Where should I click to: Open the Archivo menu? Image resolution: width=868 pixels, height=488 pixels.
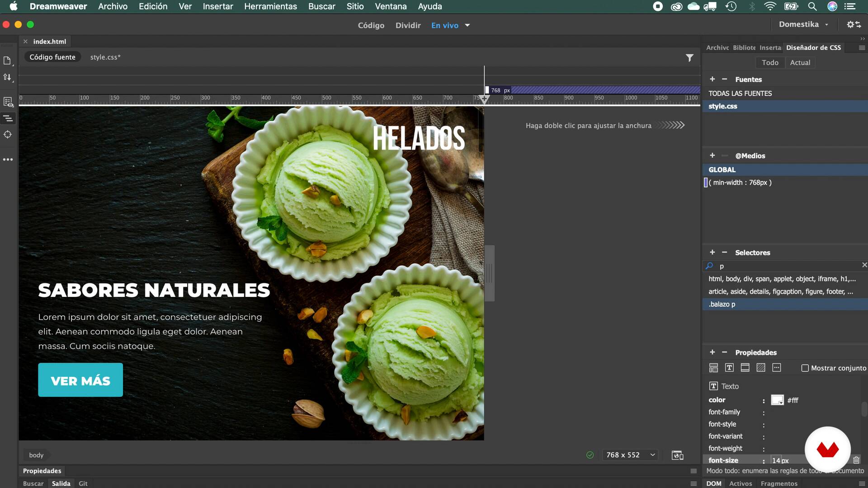point(113,6)
